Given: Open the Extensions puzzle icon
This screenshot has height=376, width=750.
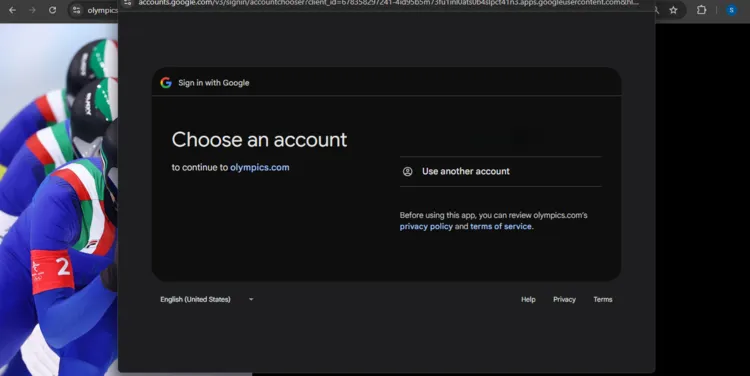Looking at the screenshot, I should 701,10.
